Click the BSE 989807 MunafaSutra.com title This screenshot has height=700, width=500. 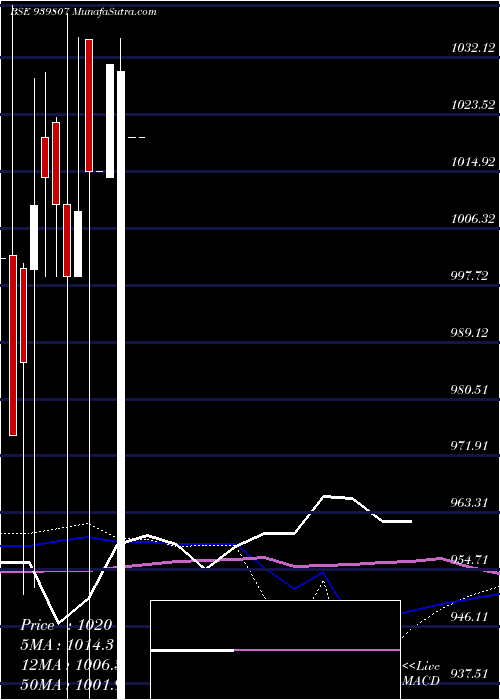point(83,12)
